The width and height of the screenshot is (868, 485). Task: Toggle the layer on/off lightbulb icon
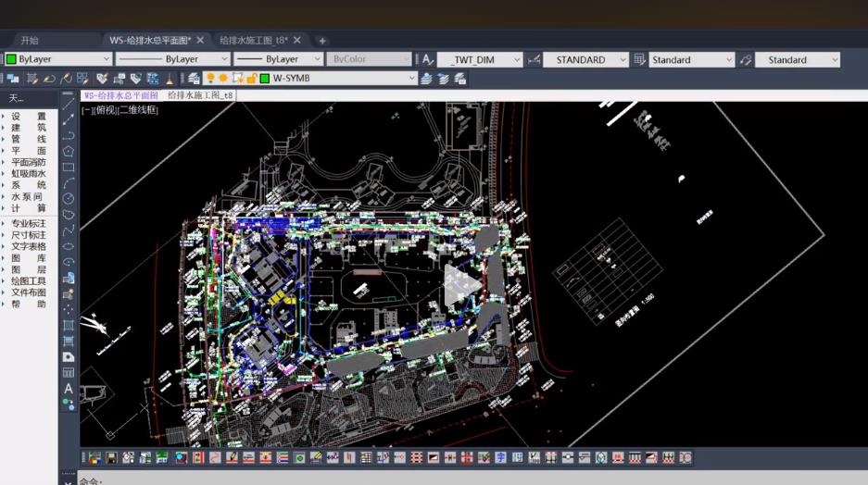coord(210,79)
